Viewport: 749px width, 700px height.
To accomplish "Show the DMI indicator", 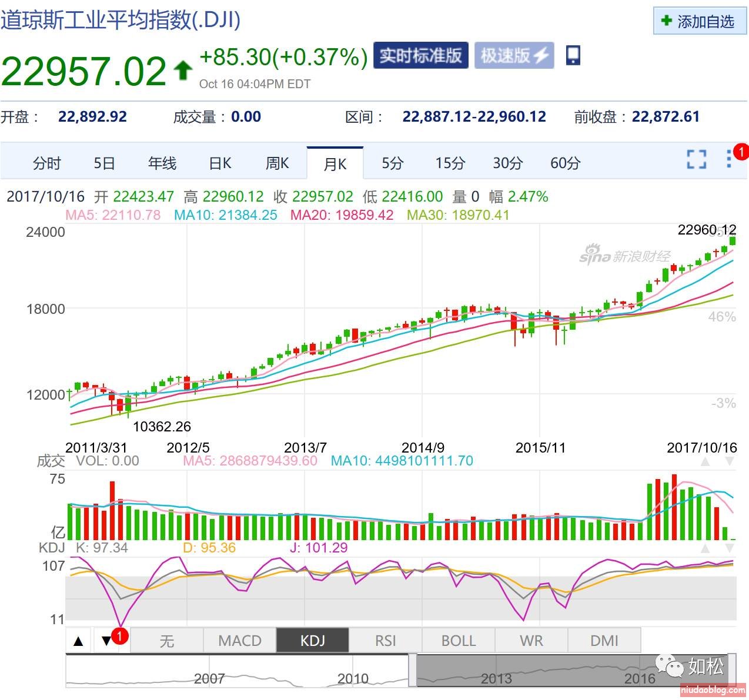I will tap(604, 641).
